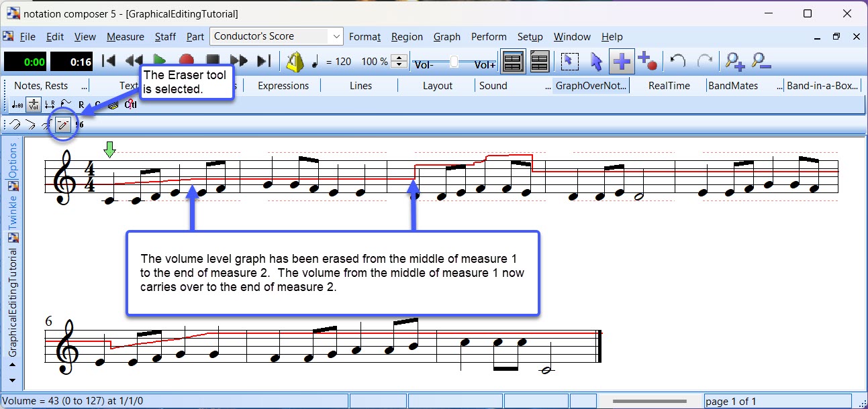Choose the arrow Select mode pointer
Image resolution: width=868 pixels, height=409 pixels.
[595, 62]
